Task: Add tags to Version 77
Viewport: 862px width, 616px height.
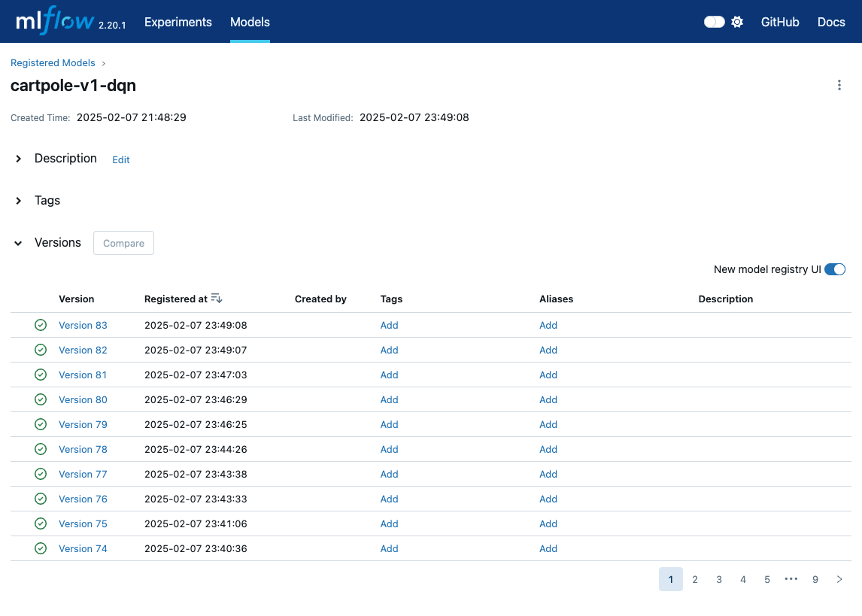Action: 389,474
